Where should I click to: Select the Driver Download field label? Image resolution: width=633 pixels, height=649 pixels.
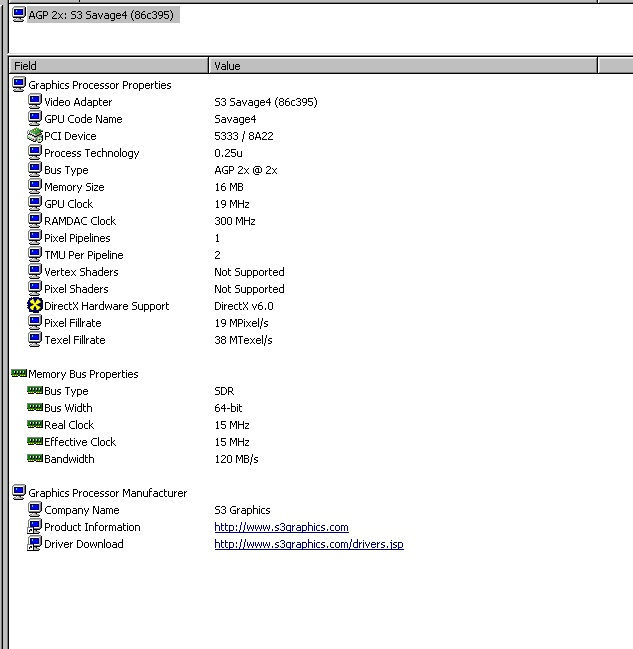[84, 544]
